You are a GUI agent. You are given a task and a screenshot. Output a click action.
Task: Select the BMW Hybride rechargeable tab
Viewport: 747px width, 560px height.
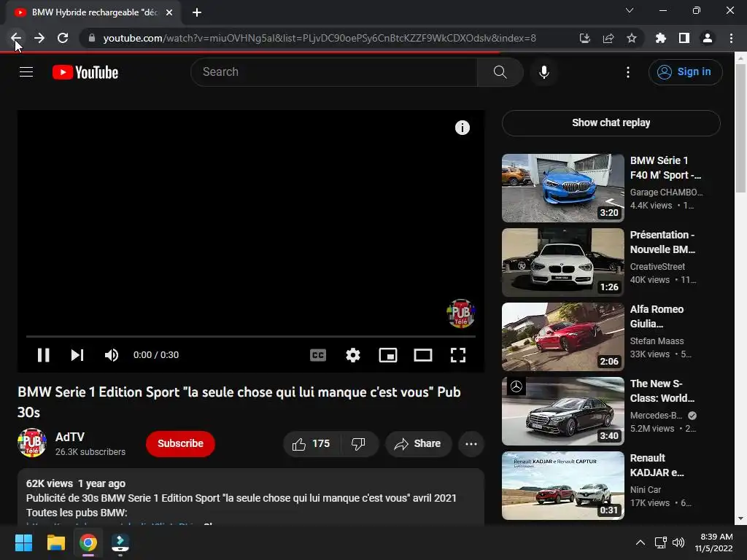click(94, 12)
